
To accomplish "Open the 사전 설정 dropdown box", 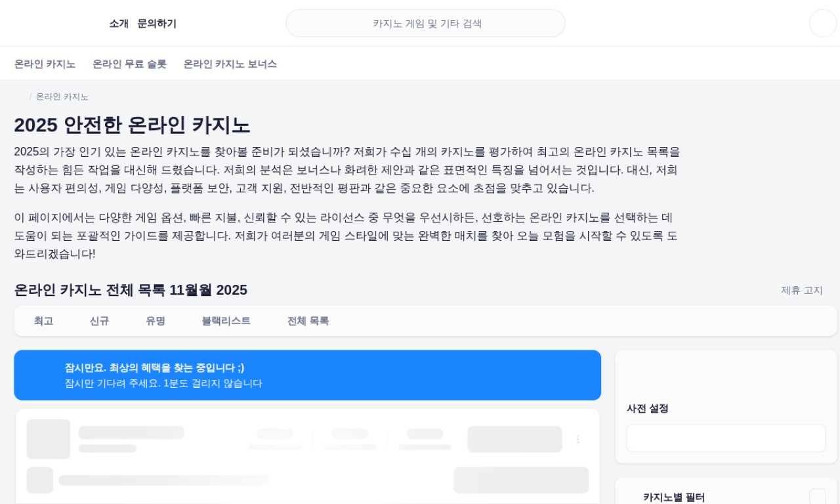I will point(726,438).
